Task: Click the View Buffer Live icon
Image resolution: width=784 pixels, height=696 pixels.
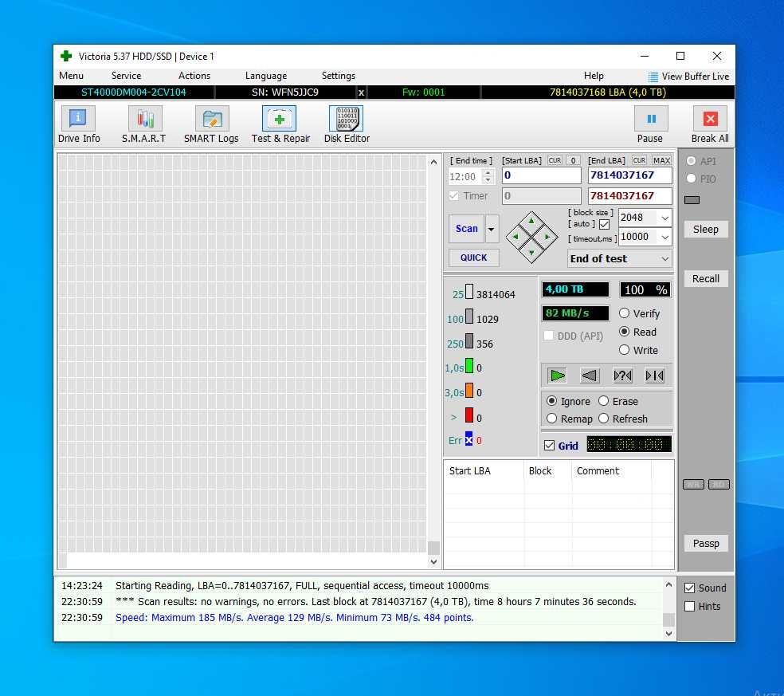Action: tap(653, 77)
